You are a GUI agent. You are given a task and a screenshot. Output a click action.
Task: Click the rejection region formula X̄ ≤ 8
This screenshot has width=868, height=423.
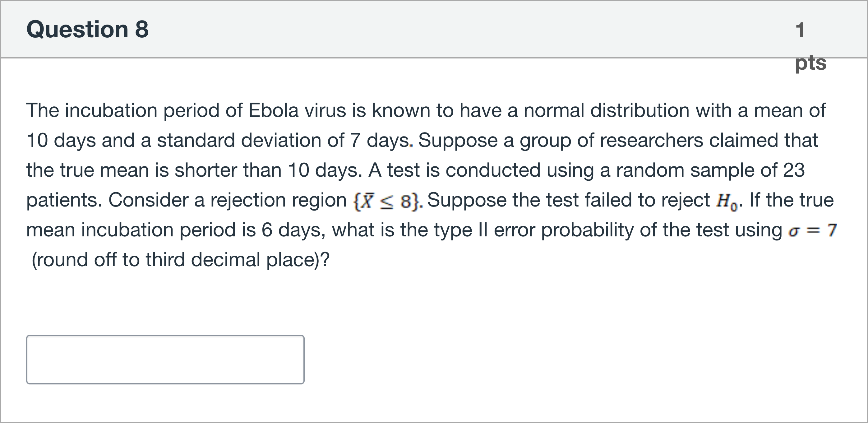[387, 201]
